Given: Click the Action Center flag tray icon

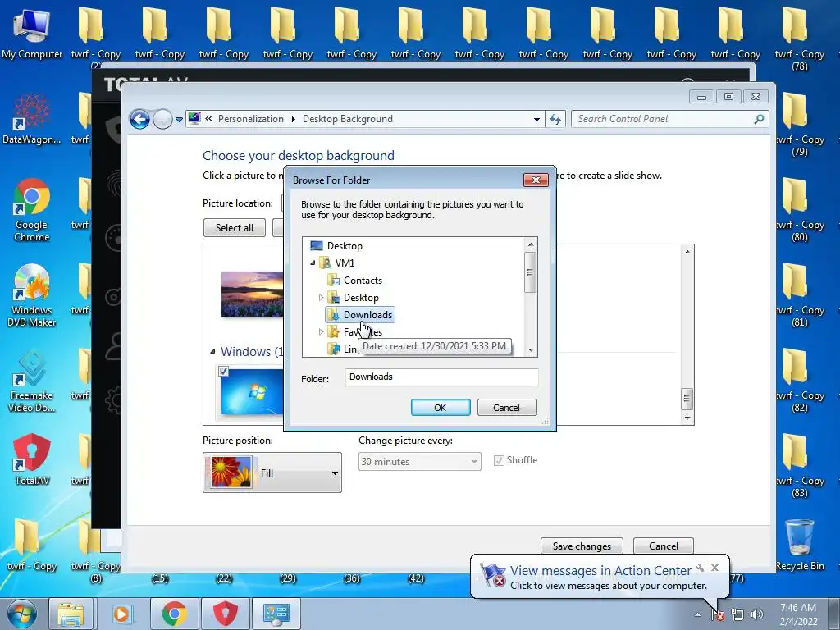Looking at the screenshot, I should pos(717,615).
